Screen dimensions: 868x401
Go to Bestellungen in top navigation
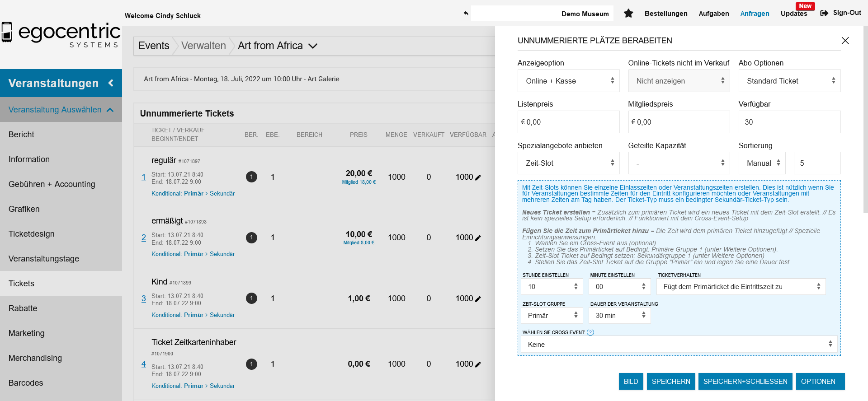tap(665, 14)
